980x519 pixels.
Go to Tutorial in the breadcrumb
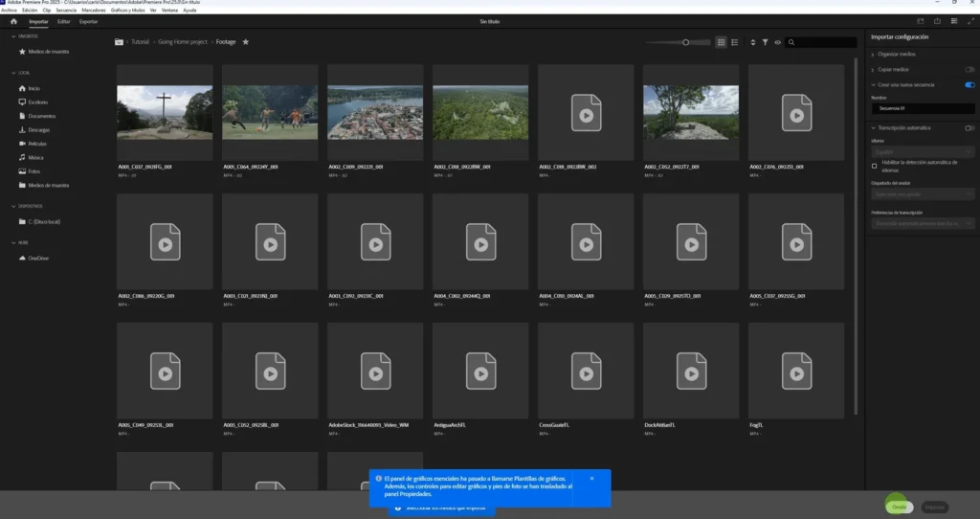(140, 42)
